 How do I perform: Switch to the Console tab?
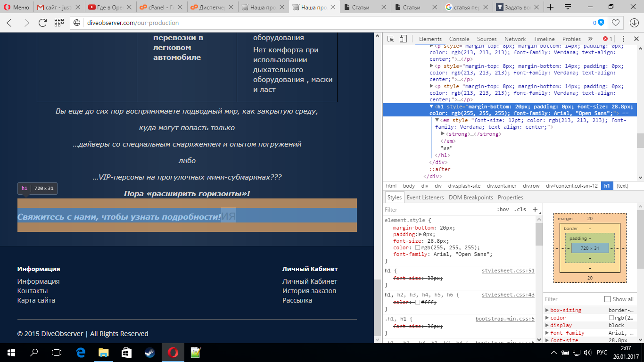[459, 39]
